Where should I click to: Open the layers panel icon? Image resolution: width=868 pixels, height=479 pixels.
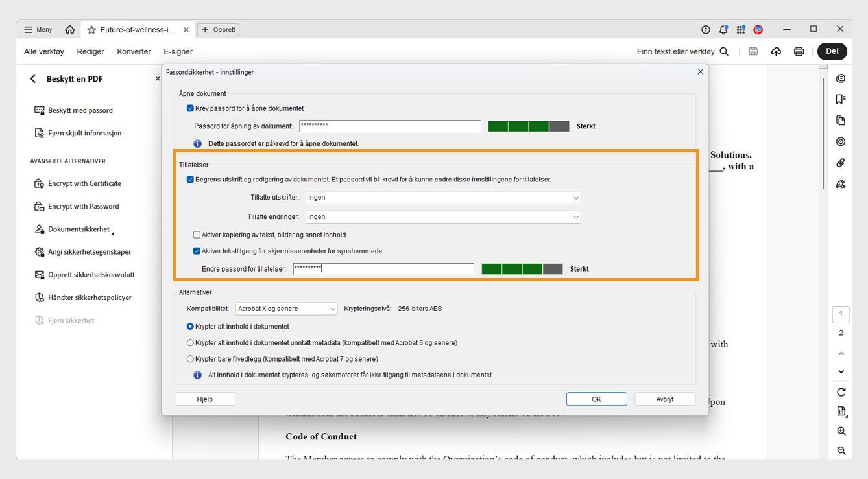841,142
